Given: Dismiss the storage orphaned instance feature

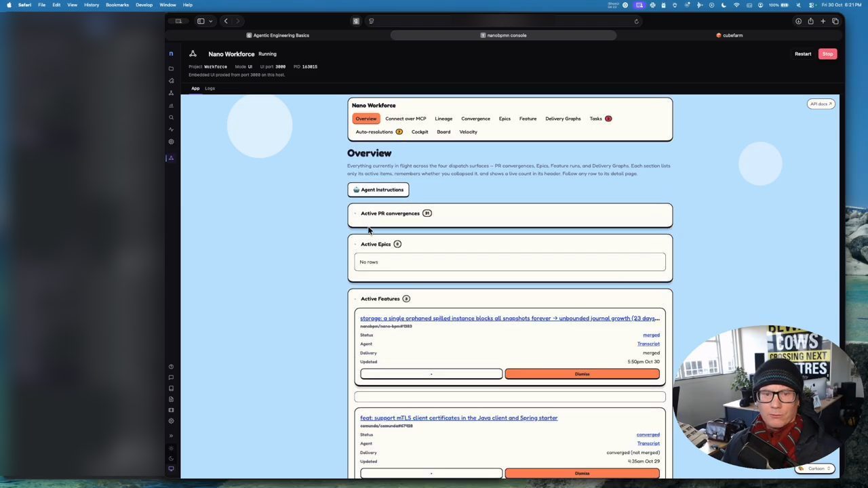Looking at the screenshot, I should coord(582,374).
